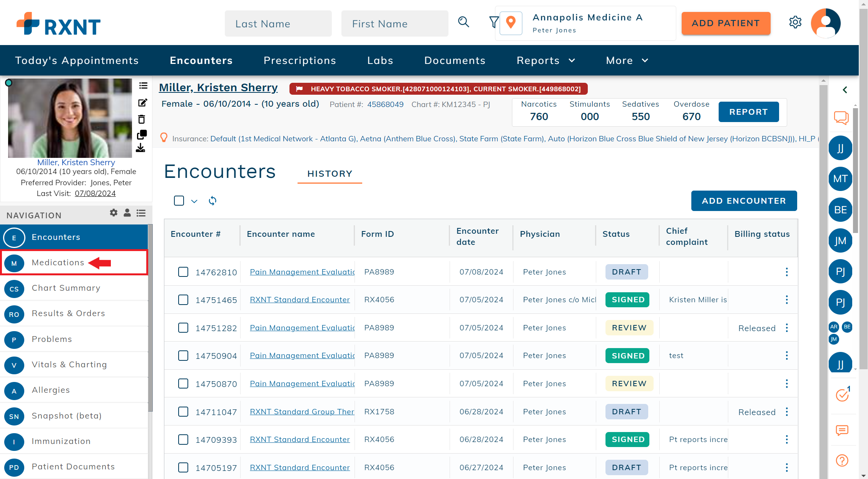The height and width of the screenshot is (479, 868).
Task: Click navigation settings gear icon
Action: [114, 213]
